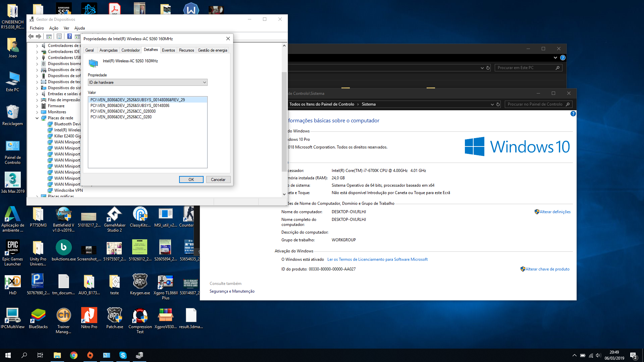Click the show/hide console tree toolbar icon

[49, 36]
